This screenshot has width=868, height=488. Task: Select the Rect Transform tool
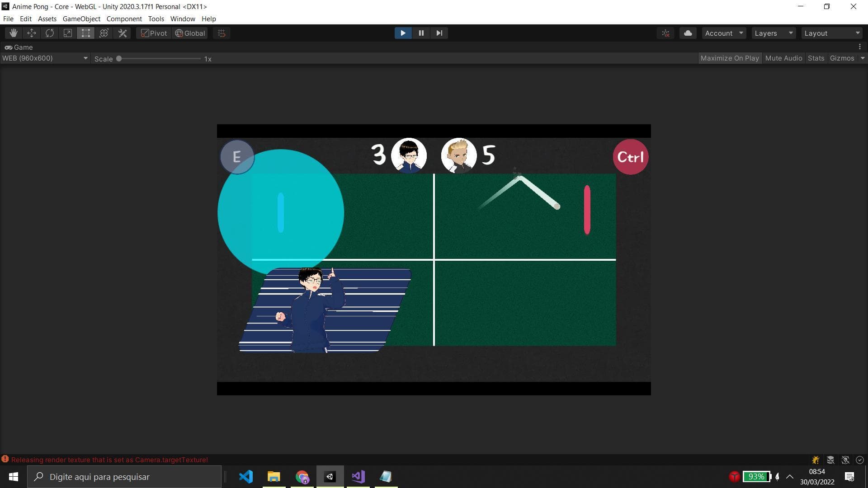coord(86,33)
